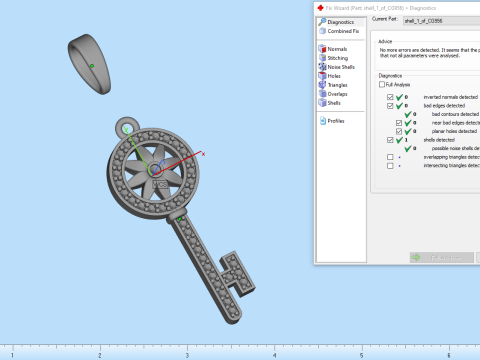Click the 'possible noise shells' label
The width and height of the screenshot is (480, 360).
pyautogui.click(x=456, y=148)
